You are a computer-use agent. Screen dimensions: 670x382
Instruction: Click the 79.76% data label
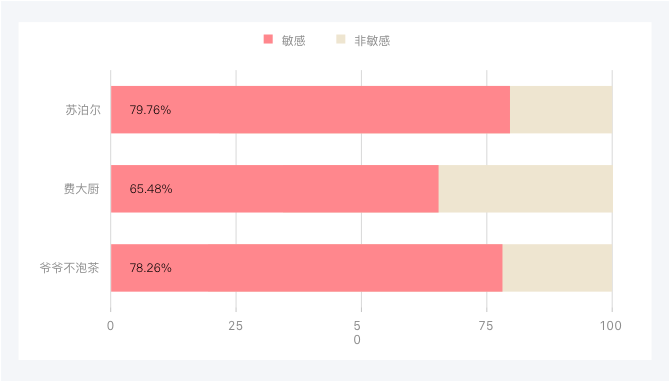(x=150, y=110)
